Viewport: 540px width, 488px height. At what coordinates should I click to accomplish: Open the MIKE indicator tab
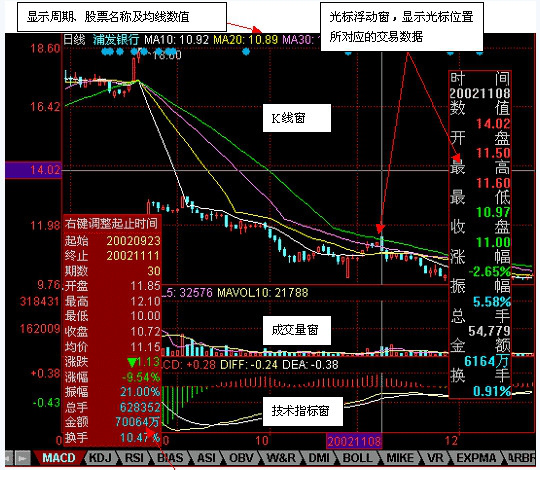tap(400, 458)
